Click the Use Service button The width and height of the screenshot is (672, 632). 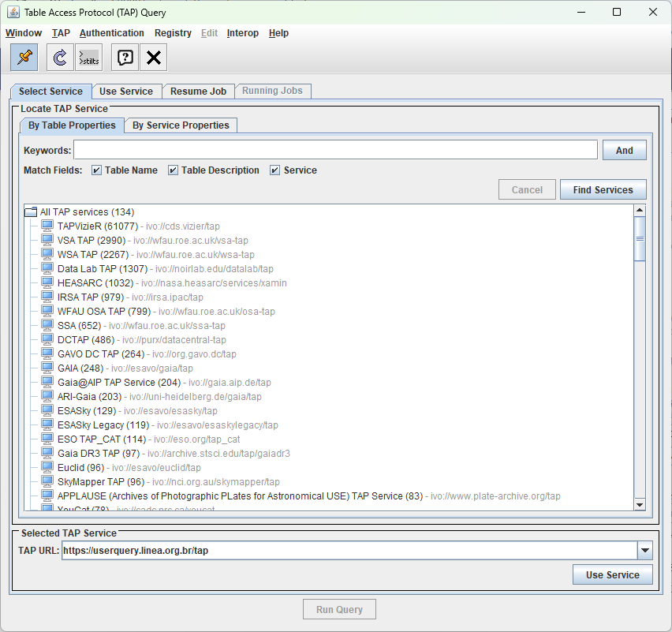pos(612,575)
